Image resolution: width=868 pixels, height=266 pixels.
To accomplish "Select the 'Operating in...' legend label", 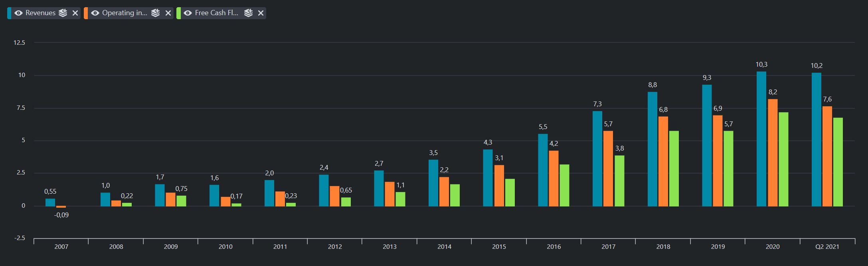I will (125, 13).
